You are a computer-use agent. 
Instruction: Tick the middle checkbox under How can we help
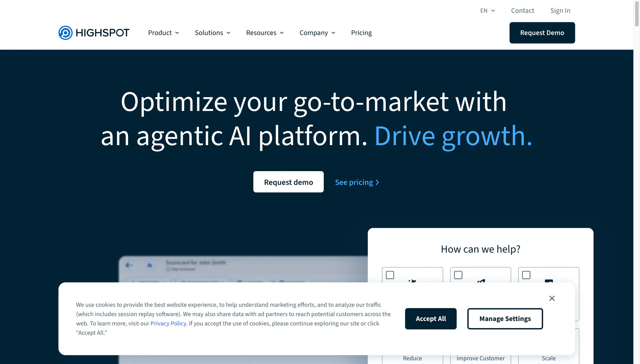pos(458,275)
